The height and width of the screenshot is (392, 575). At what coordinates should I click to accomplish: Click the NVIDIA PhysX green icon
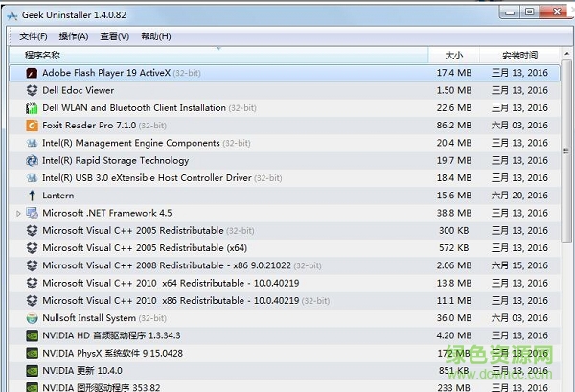click(32, 354)
